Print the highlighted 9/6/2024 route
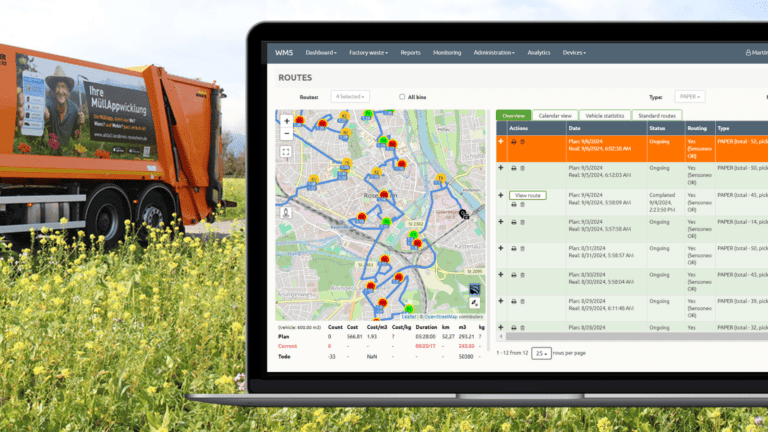Screen dimensions: 768x432 tap(513, 142)
